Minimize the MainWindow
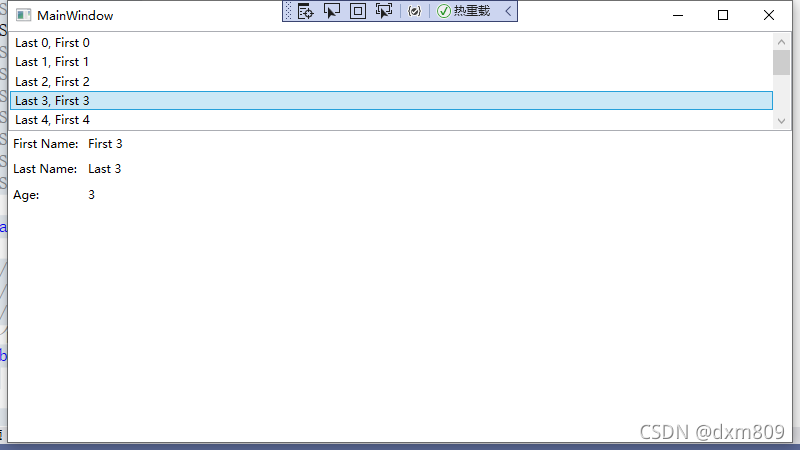Image resolution: width=800 pixels, height=450 pixels. coord(678,15)
